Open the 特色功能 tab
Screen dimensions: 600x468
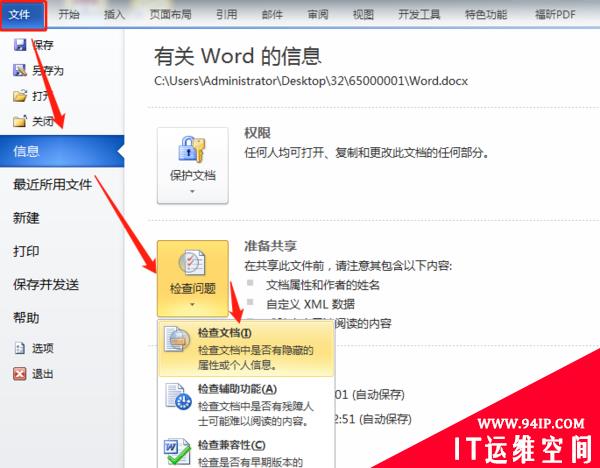click(x=486, y=15)
